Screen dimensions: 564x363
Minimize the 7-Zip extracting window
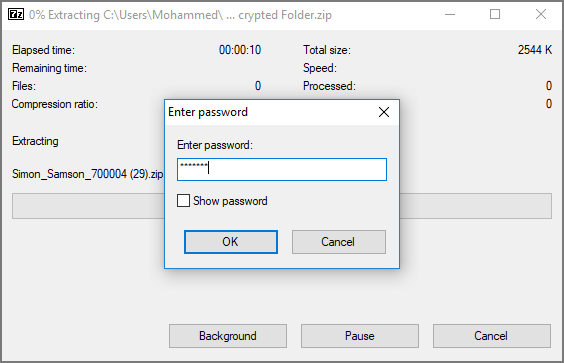coord(450,14)
